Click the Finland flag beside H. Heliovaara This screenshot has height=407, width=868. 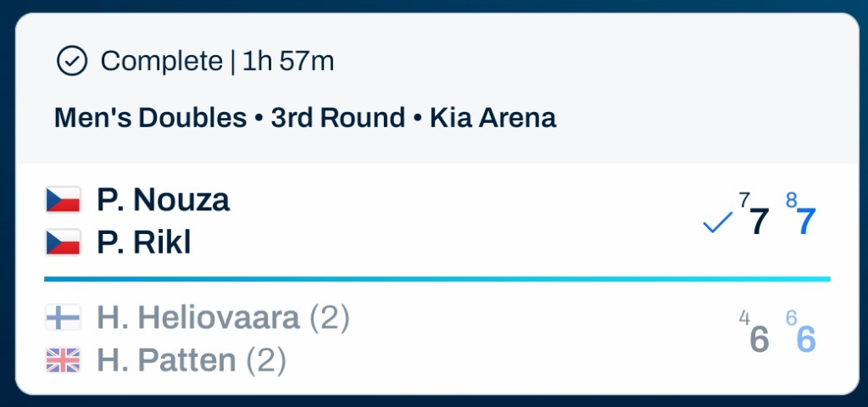(63, 318)
